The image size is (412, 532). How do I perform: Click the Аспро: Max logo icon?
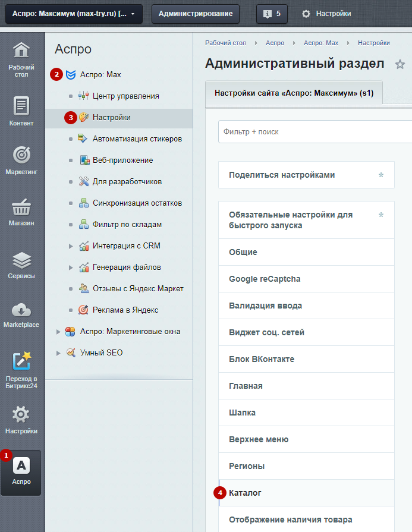pyautogui.click(x=71, y=75)
